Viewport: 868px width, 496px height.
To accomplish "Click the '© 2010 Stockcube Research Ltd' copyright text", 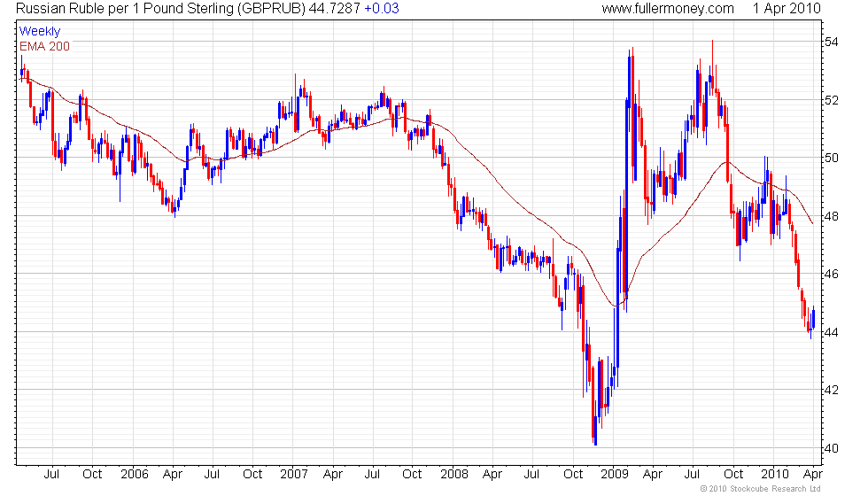I will tap(760, 489).
